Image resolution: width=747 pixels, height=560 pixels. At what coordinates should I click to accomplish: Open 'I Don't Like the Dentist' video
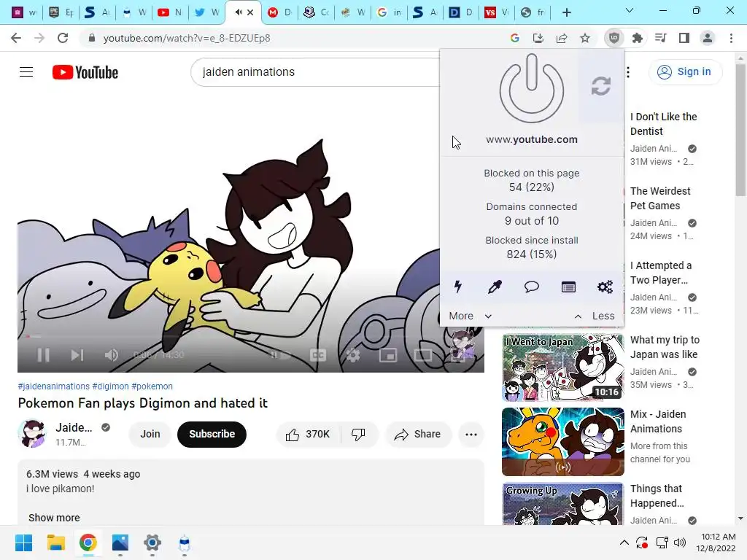click(663, 124)
